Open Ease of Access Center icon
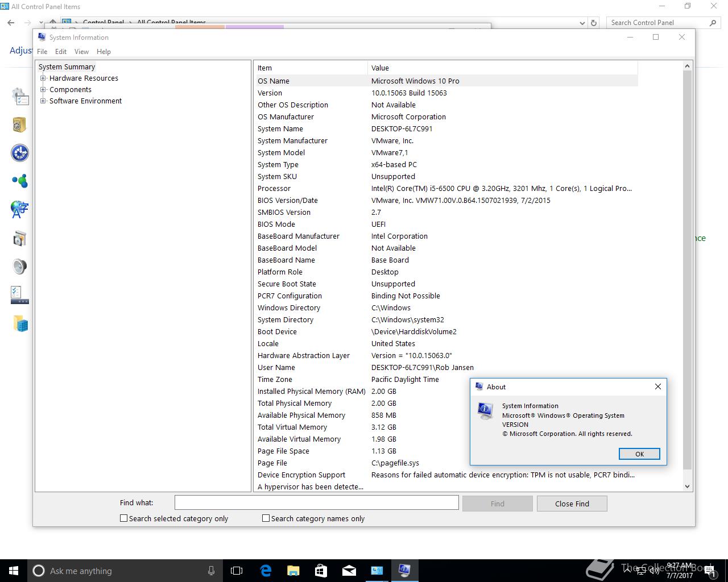The width and height of the screenshot is (728, 582). pyautogui.click(x=20, y=153)
